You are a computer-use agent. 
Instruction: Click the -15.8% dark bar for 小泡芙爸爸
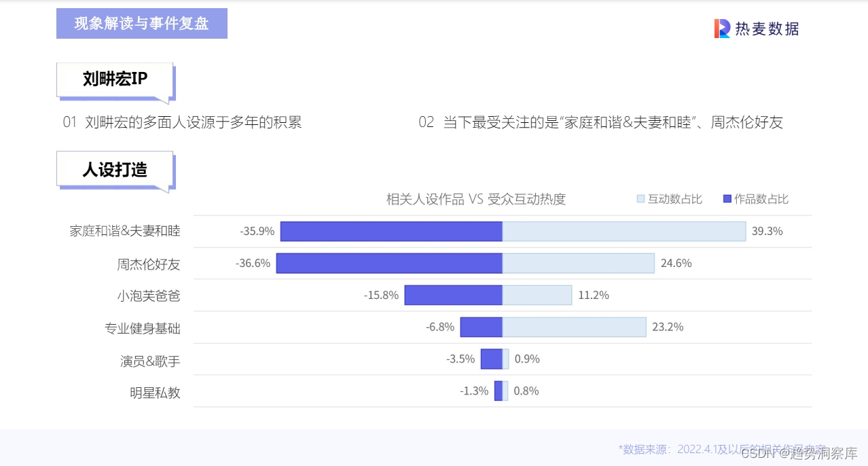point(454,295)
